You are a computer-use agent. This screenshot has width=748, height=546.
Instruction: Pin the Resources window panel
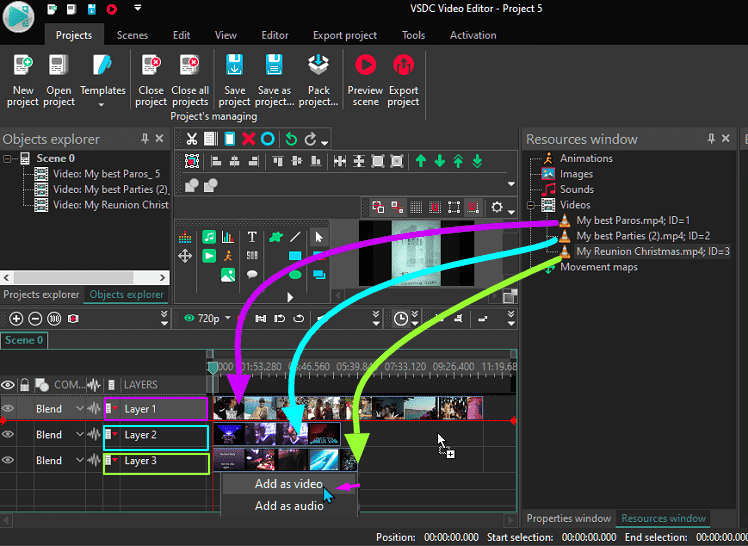click(x=711, y=138)
